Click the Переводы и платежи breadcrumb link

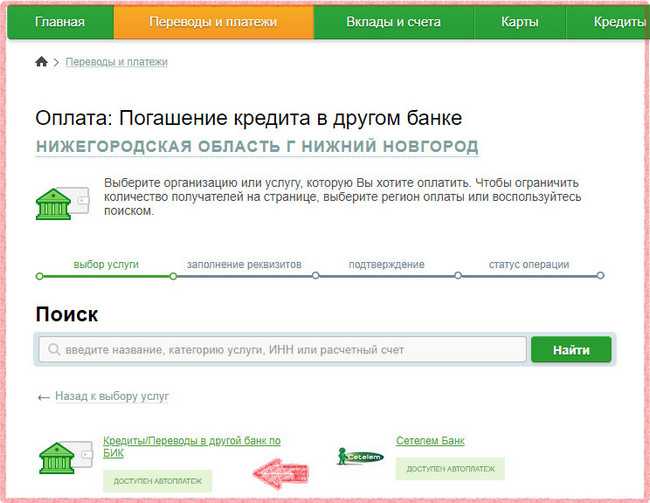[116, 62]
